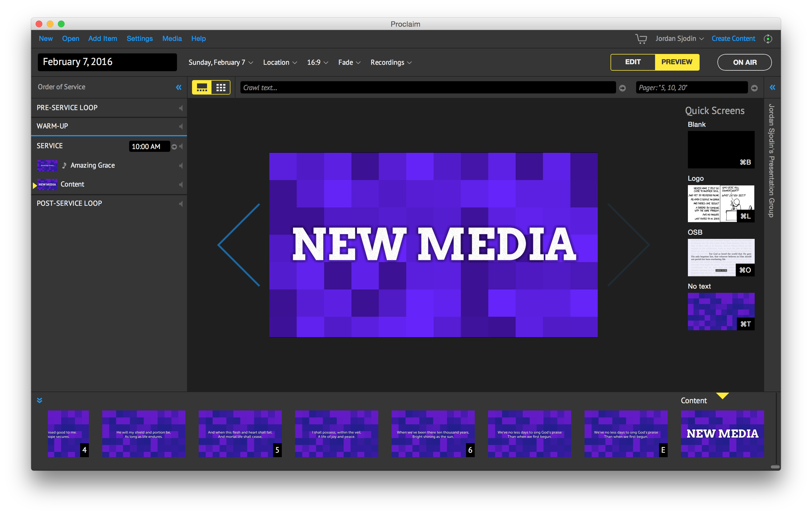Collapse the bottom slide strip
812x515 pixels.
[x=40, y=400]
